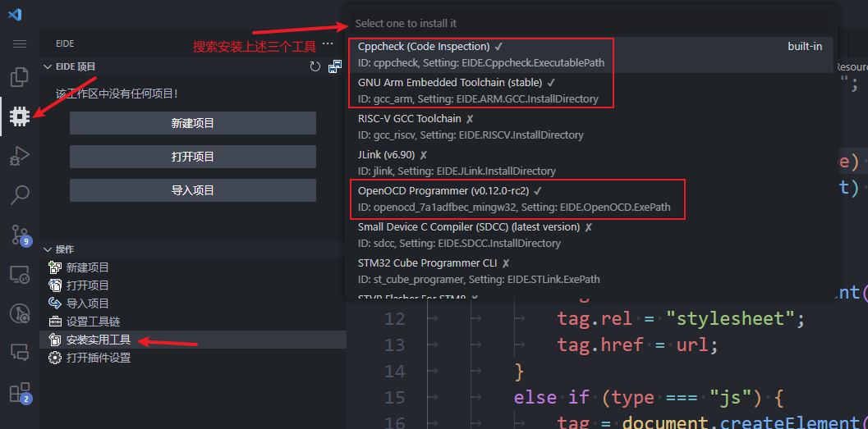Click the refresh icon in EIDE 项目 header
Viewport: 868px width, 429px height.
coord(315,66)
